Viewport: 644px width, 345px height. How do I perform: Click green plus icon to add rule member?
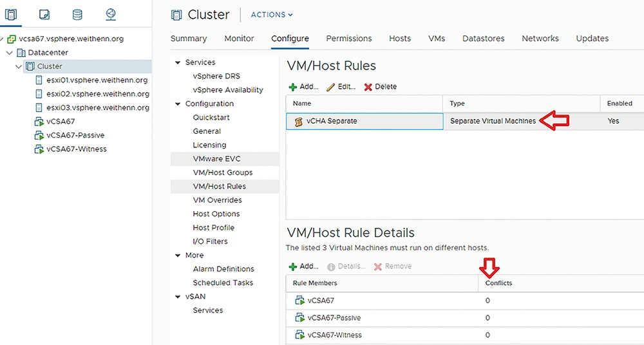pos(293,267)
